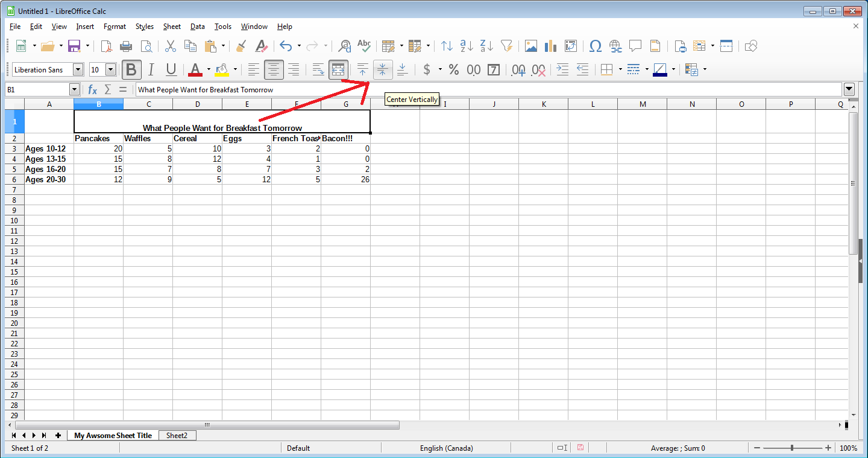Switch to the Sheet2 tab

pos(177,435)
